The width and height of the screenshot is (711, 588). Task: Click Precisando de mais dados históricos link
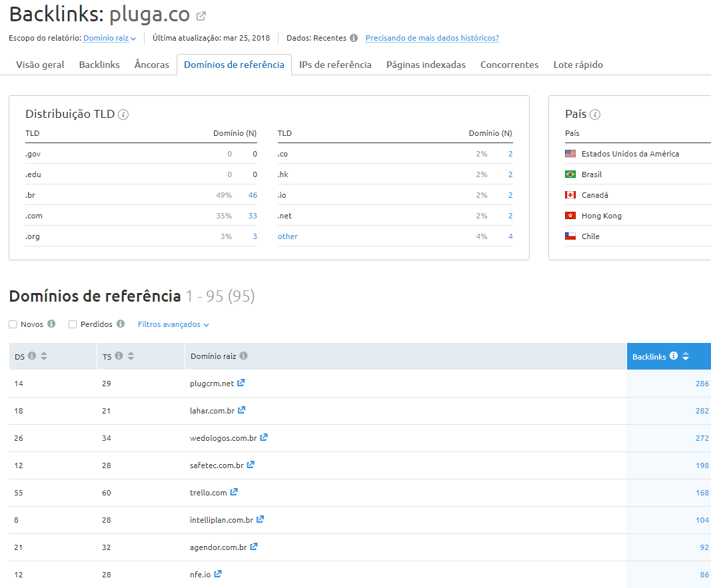tap(432, 38)
